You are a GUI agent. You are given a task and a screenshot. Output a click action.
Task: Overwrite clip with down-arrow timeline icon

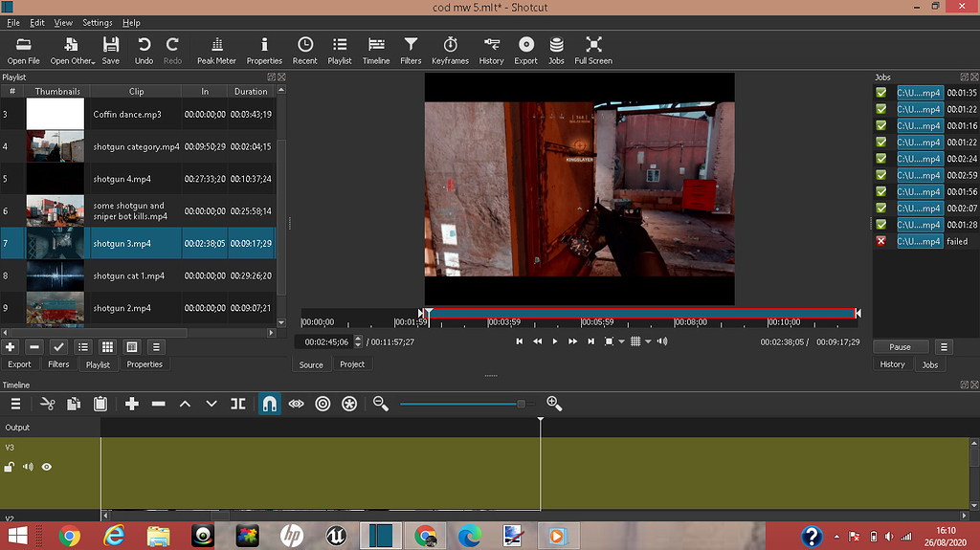coord(212,404)
